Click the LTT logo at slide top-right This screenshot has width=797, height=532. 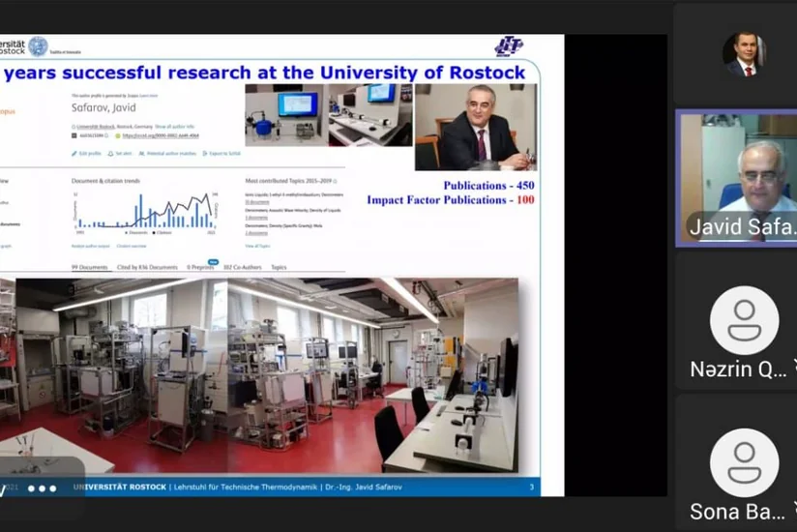[509, 45]
